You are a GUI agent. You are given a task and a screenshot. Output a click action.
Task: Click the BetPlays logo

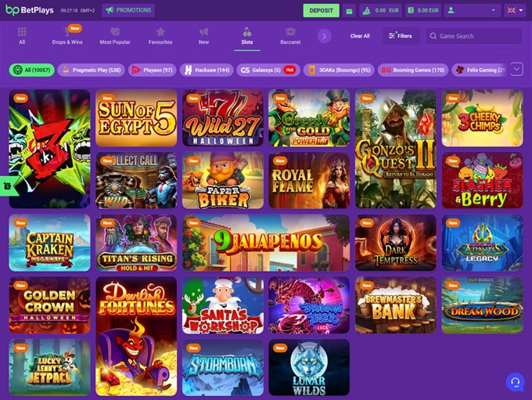(x=30, y=10)
